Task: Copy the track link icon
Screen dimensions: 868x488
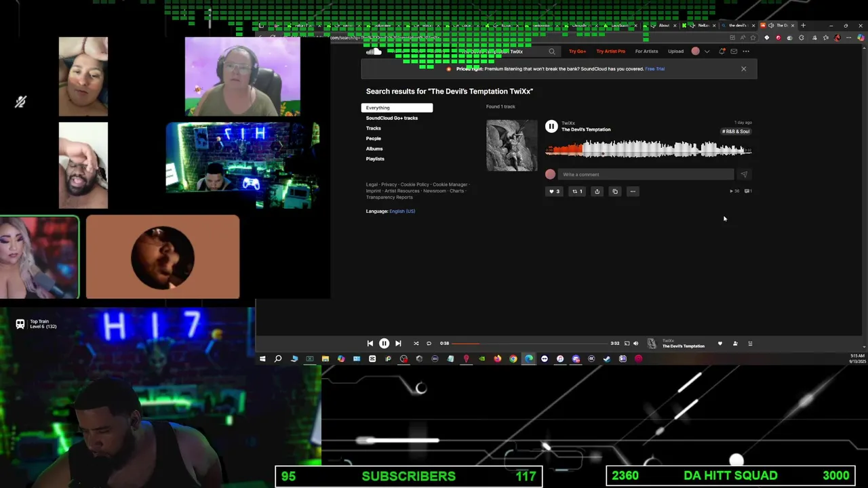Action: pyautogui.click(x=615, y=191)
